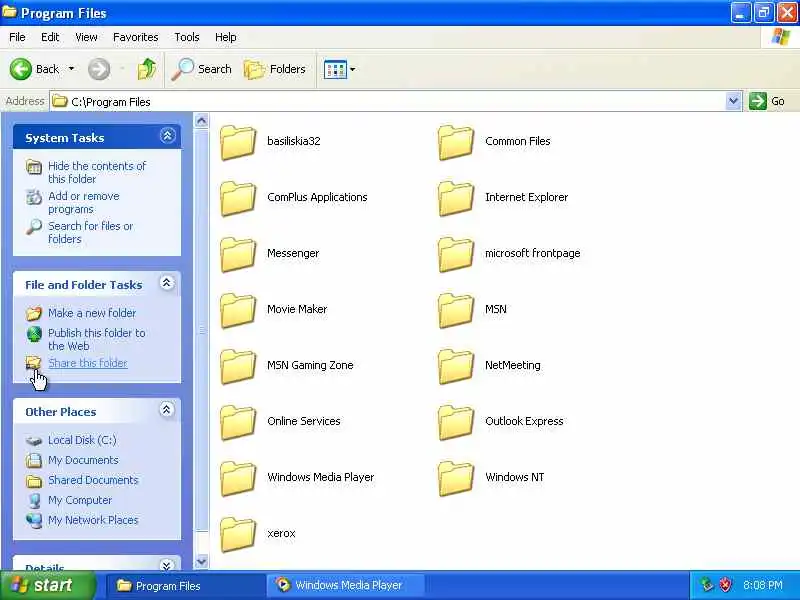Image resolution: width=800 pixels, height=600 pixels.
Task: Select the Online Services folder icon
Action: pyautogui.click(x=238, y=423)
